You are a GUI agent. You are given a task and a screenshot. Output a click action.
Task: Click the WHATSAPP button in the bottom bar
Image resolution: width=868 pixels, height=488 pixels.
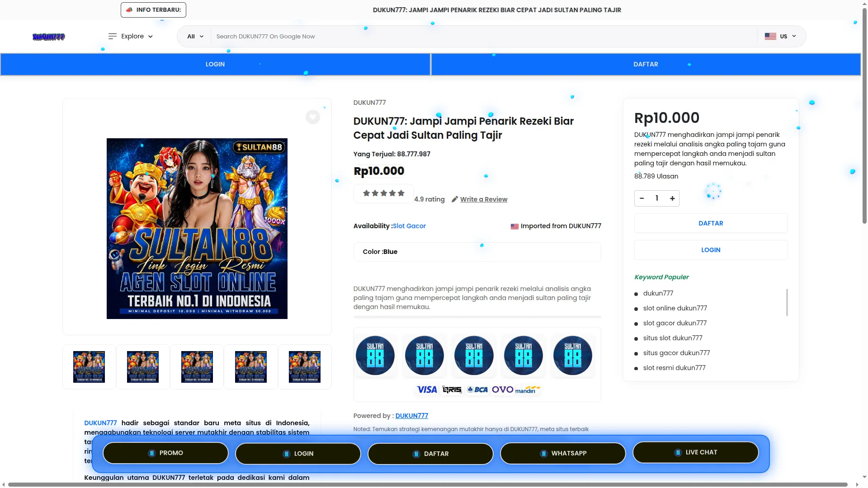point(563,453)
